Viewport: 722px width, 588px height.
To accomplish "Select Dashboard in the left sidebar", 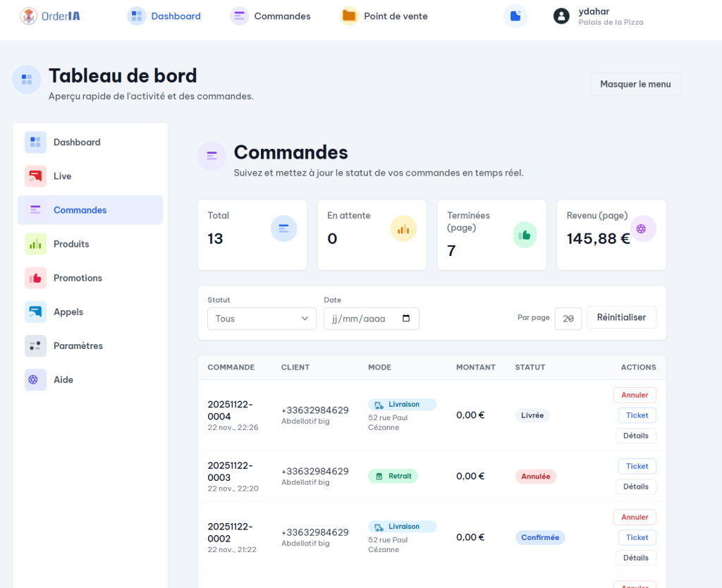I will coord(77,142).
